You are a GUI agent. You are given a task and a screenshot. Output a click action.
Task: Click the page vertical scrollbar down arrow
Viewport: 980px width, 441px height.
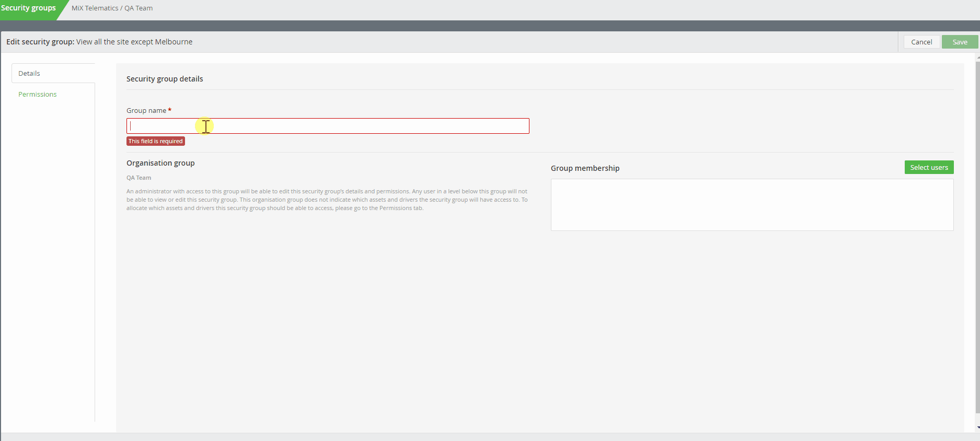(x=977, y=427)
